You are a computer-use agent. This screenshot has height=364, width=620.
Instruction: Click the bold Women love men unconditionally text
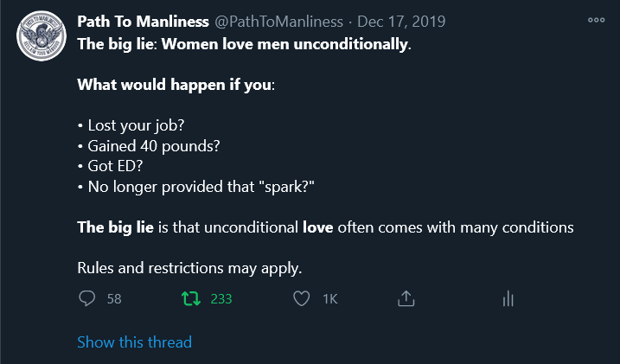(x=284, y=44)
